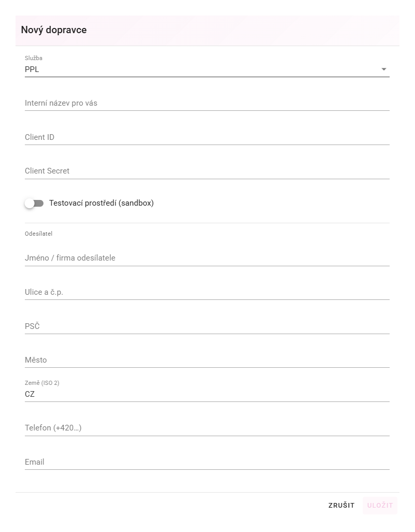This screenshot has height=532, width=415.
Task: Open the Služba dropdown arrow
Action: click(x=384, y=69)
